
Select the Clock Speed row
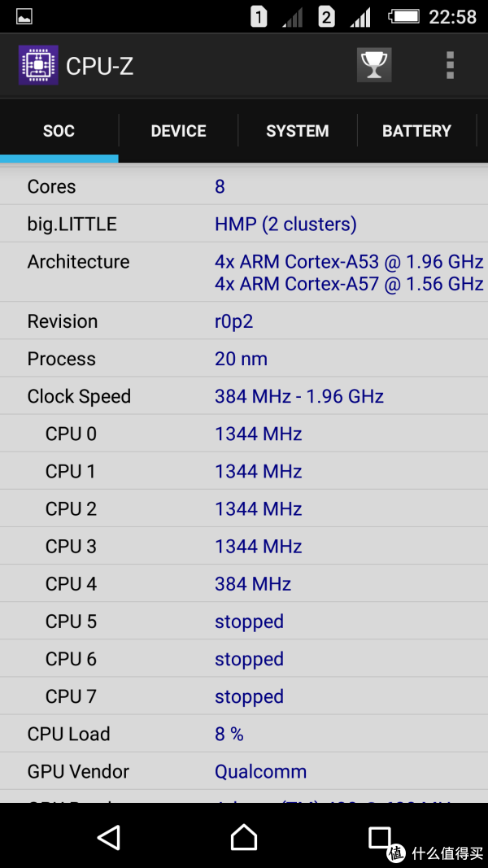point(244,396)
